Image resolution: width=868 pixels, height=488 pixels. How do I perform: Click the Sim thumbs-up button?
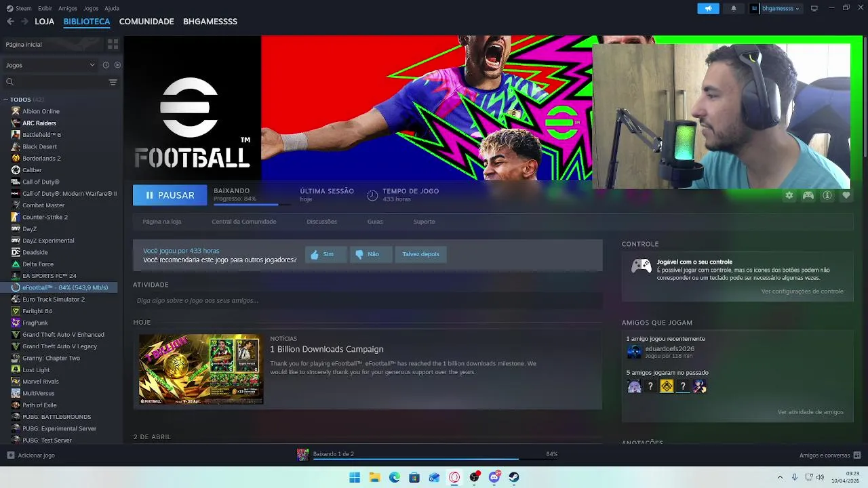[325, 254]
